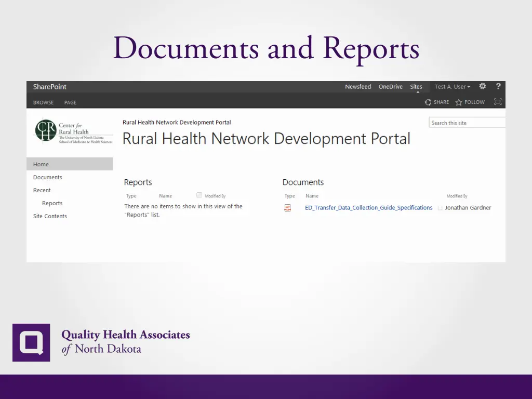
Task: Open Sites in the top bar
Action: [416, 87]
